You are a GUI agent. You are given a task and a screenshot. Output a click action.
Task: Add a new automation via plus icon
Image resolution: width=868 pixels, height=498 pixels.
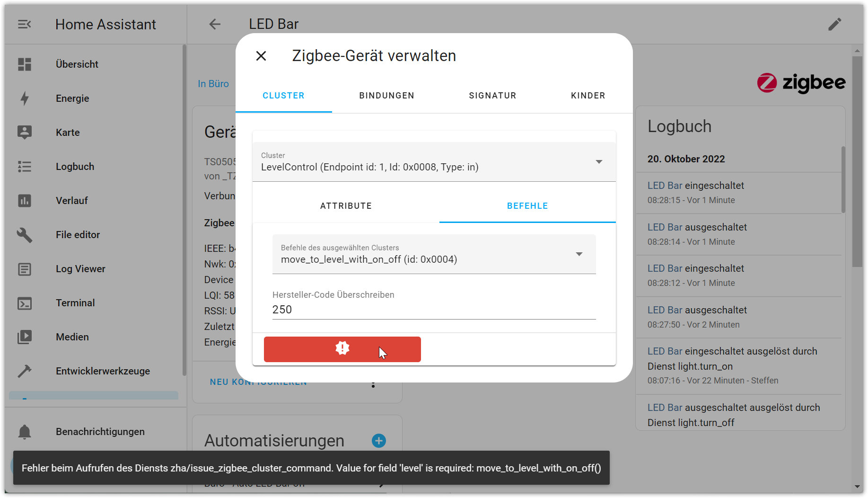coord(378,441)
